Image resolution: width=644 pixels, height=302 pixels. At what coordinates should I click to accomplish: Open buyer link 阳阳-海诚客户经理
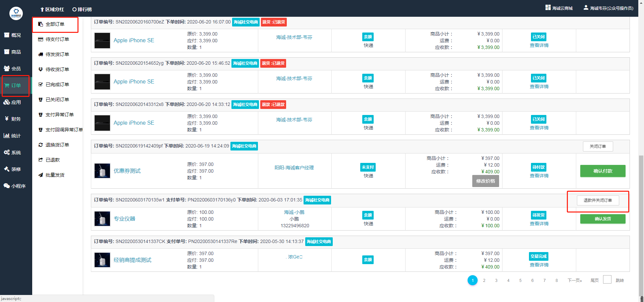click(294, 168)
